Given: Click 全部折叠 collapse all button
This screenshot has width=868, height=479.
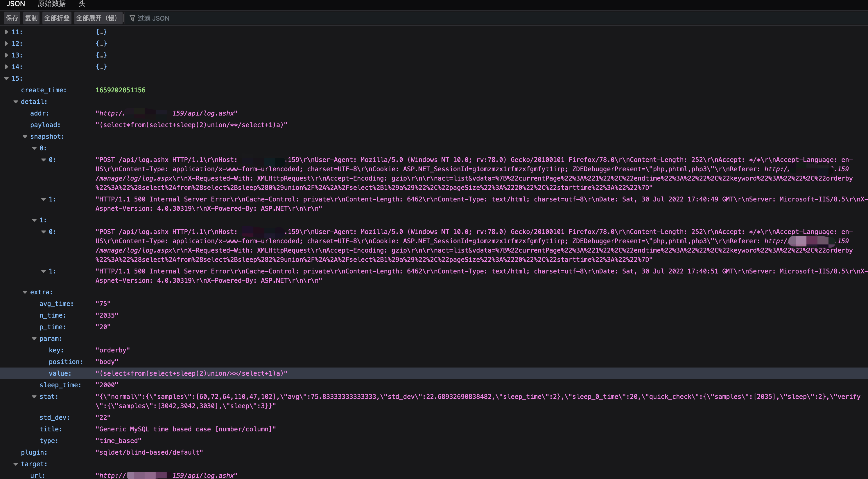Looking at the screenshot, I should [57, 18].
